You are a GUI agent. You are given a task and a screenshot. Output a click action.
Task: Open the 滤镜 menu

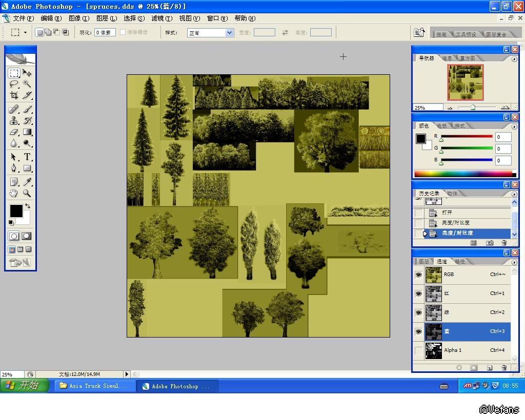(x=161, y=18)
